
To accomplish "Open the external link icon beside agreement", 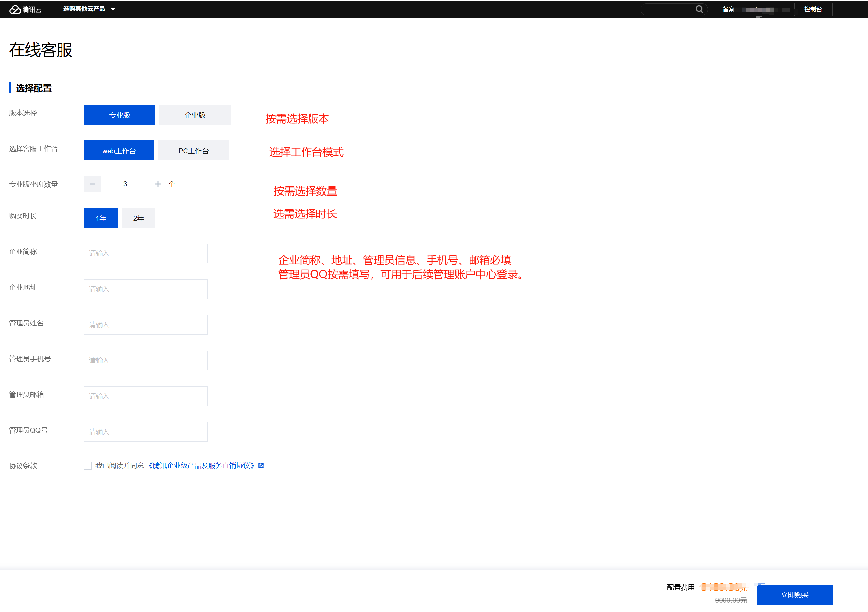I will pyautogui.click(x=261, y=465).
